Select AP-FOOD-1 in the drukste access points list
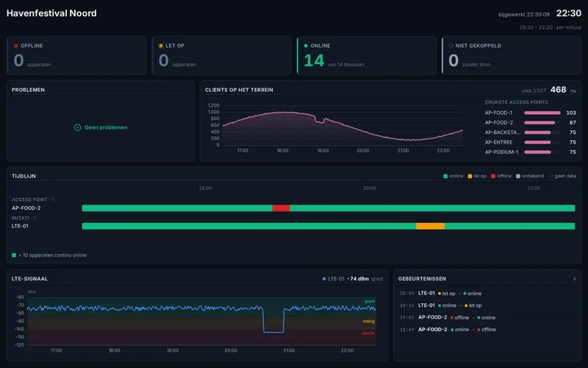This screenshot has width=588, height=368. click(x=498, y=113)
